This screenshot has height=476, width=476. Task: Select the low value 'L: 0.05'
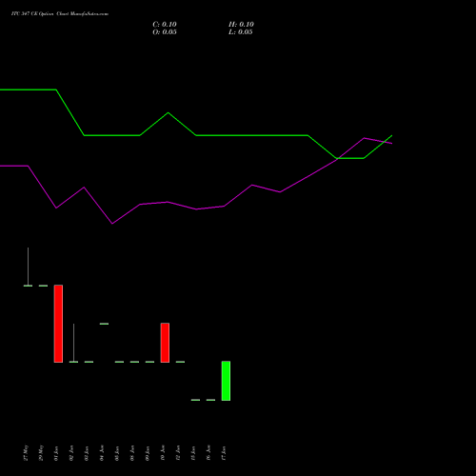tap(241, 32)
